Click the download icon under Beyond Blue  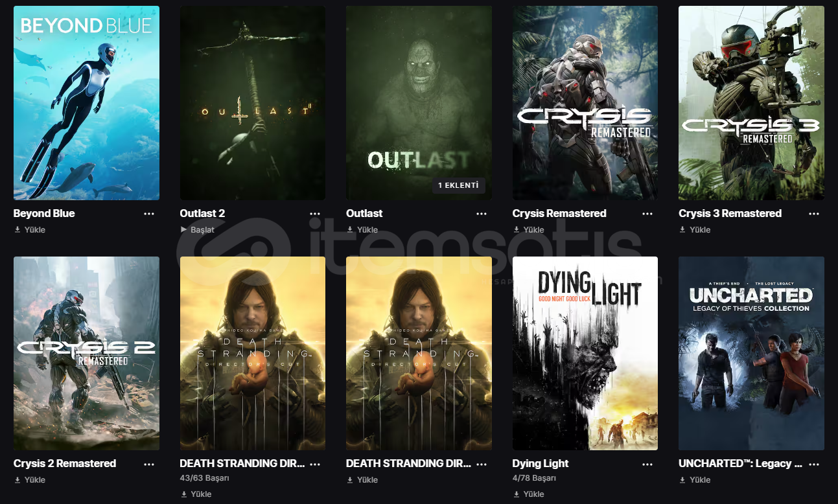[x=17, y=229]
